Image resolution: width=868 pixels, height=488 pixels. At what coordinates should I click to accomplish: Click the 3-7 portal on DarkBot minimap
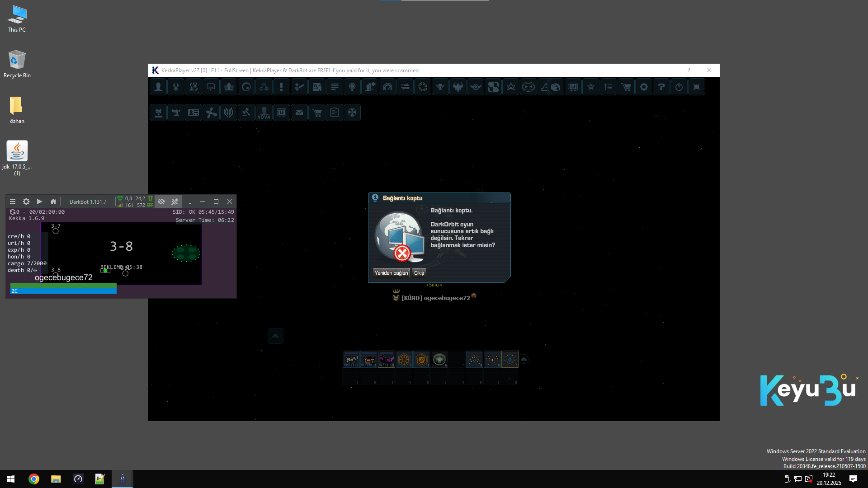(56, 231)
